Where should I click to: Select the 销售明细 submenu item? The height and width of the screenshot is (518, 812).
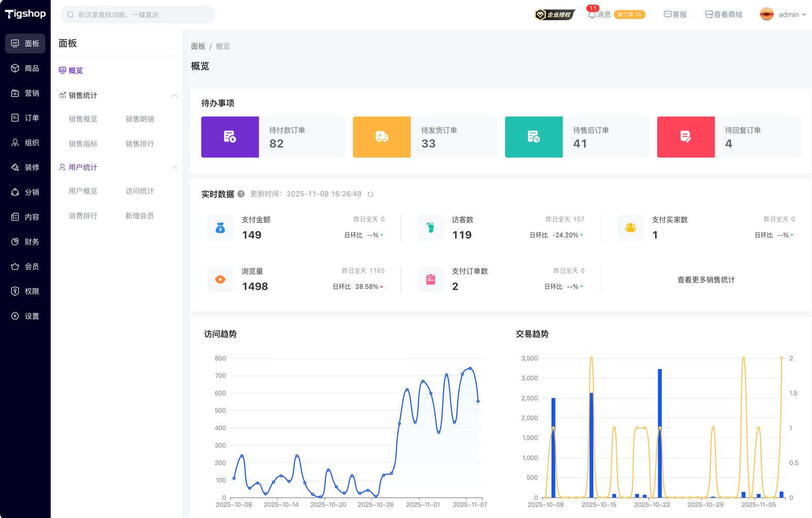click(x=140, y=119)
